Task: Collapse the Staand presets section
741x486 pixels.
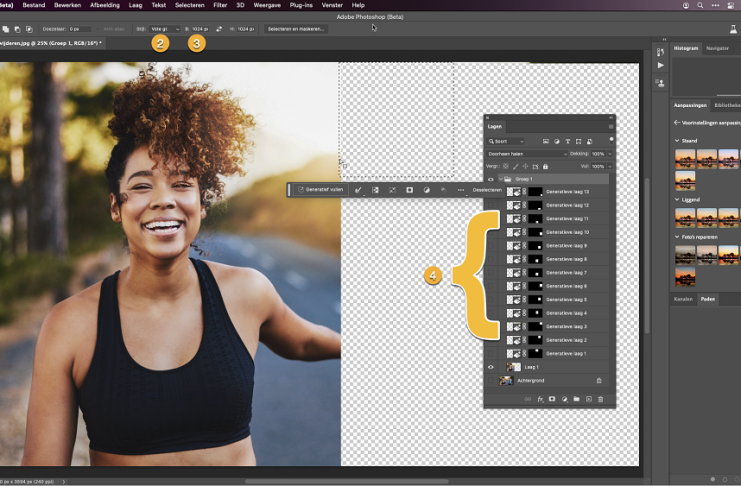Action: pos(677,141)
